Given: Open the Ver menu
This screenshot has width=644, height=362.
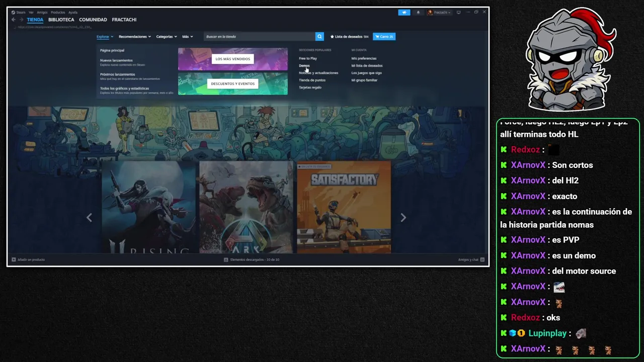Looking at the screenshot, I should tap(31, 13).
